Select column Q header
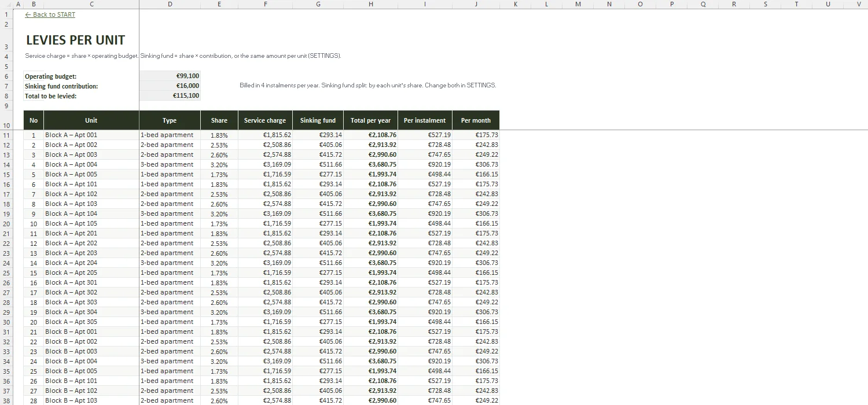Viewport: 868px width, 405px height. (x=703, y=4)
